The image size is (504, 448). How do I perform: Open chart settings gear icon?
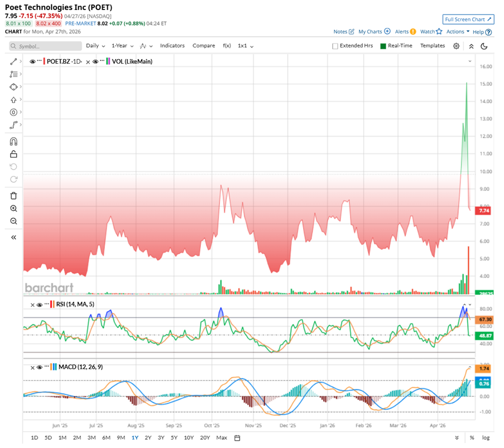[x=456, y=46]
